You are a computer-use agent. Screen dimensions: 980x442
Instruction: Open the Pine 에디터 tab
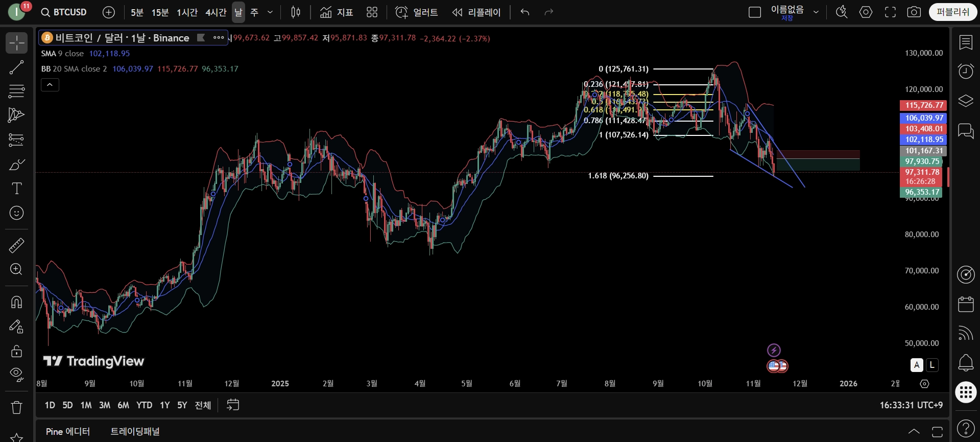[68, 432]
